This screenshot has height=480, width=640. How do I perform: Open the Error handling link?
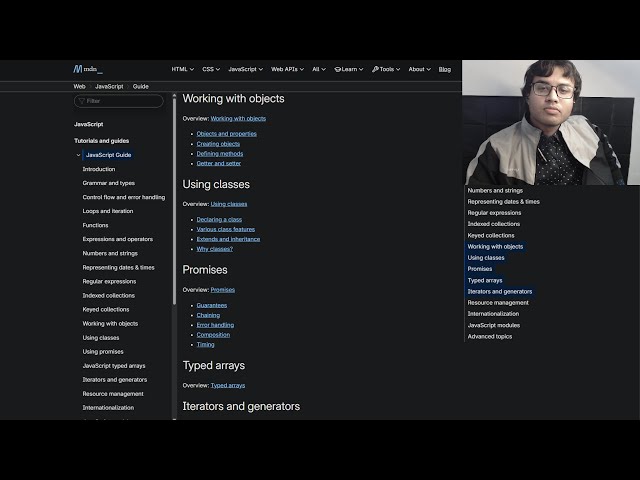click(215, 325)
